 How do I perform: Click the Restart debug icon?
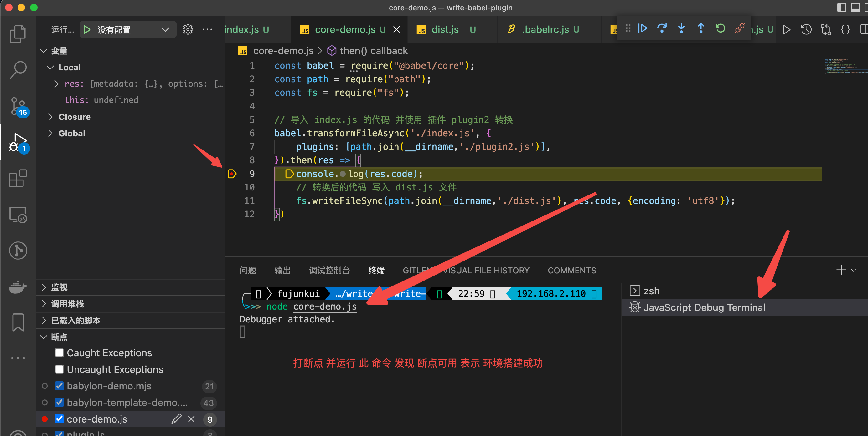[x=720, y=28]
